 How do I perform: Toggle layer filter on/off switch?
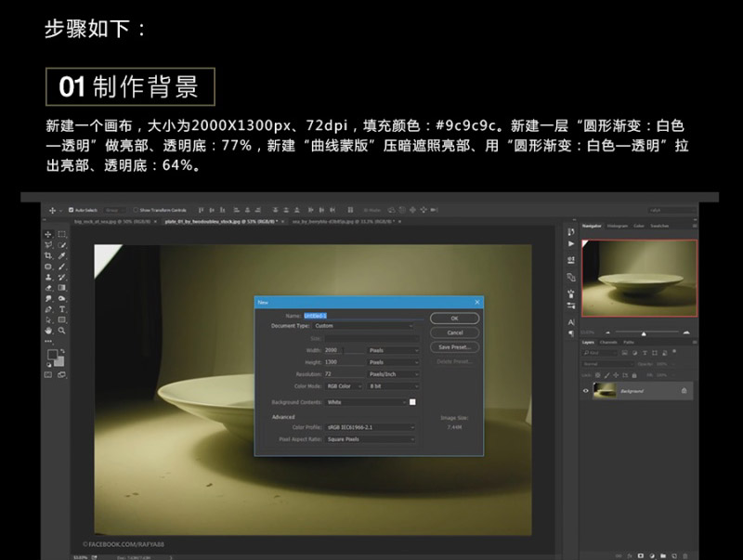tap(674, 352)
